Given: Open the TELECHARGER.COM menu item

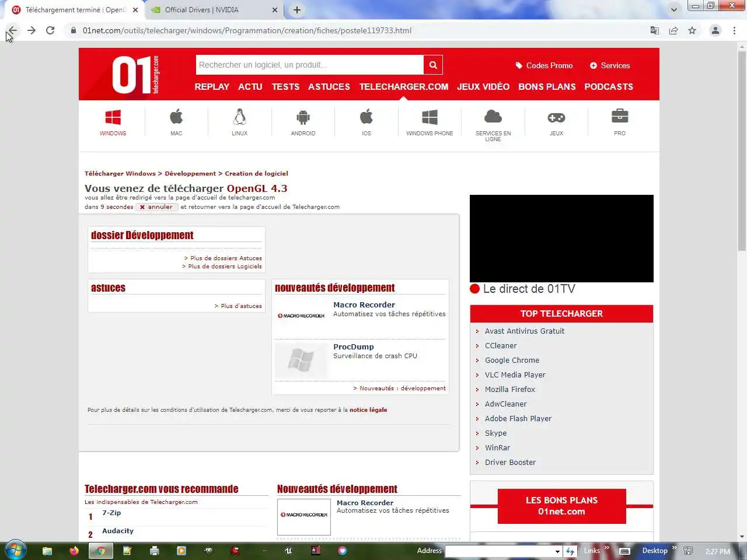Looking at the screenshot, I should [x=404, y=86].
